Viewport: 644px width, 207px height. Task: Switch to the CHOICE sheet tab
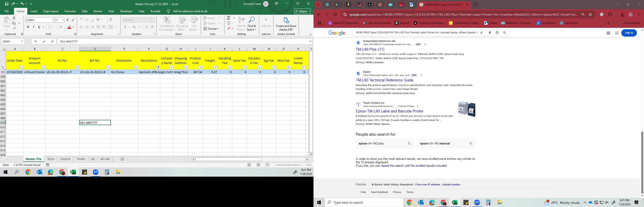65,159
